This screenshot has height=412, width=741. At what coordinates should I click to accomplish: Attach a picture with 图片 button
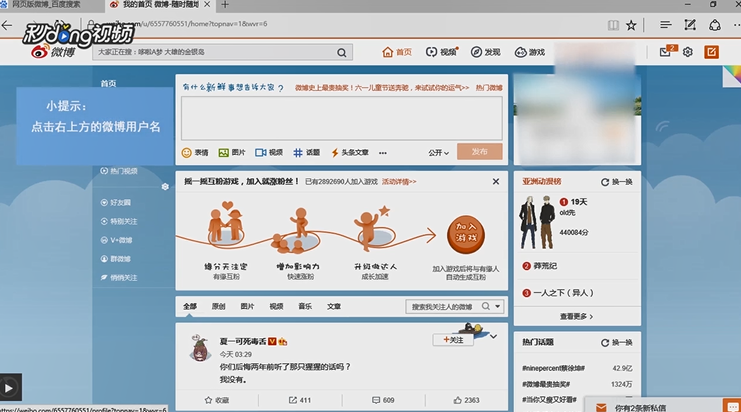(x=232, y=153)
